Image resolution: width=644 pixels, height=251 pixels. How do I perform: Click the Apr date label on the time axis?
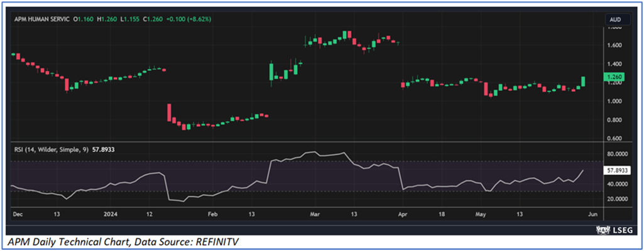404,214
